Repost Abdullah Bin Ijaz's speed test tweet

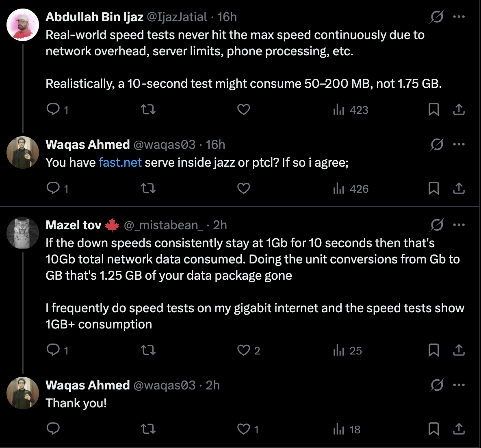tap(148, 109)
